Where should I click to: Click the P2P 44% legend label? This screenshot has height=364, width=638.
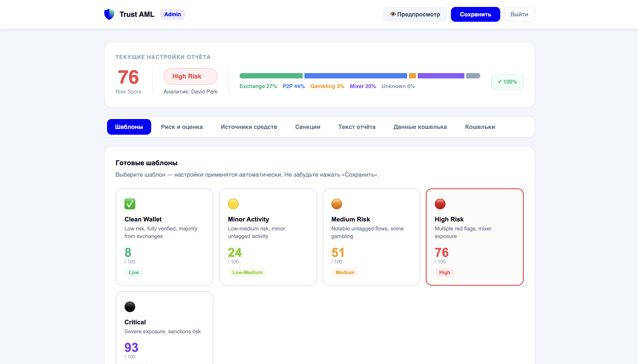point(294,86)
